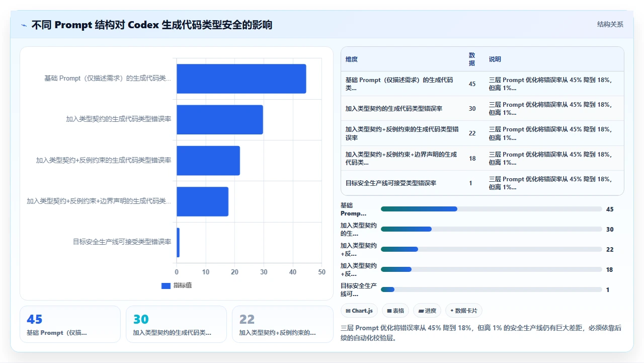Image resolution: width=644 pixels, height=363 pixels.
Task: Click the chart bar for 加入类型契约+反例约束+边界声明
Action: 202,201
